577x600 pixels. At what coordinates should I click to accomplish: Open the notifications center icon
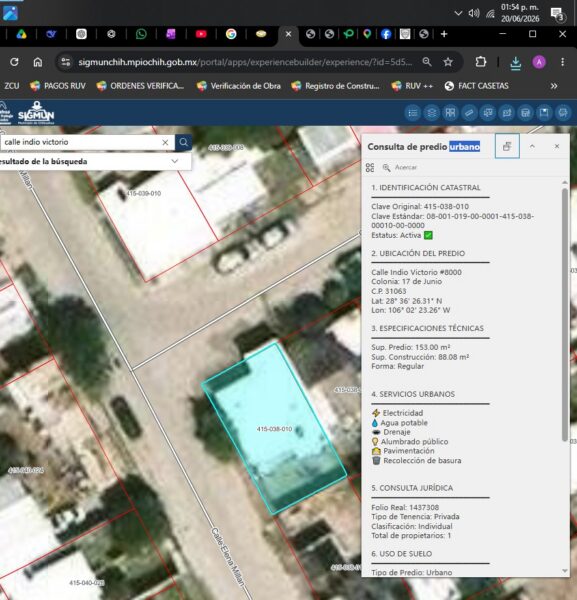tap(557, 15)
